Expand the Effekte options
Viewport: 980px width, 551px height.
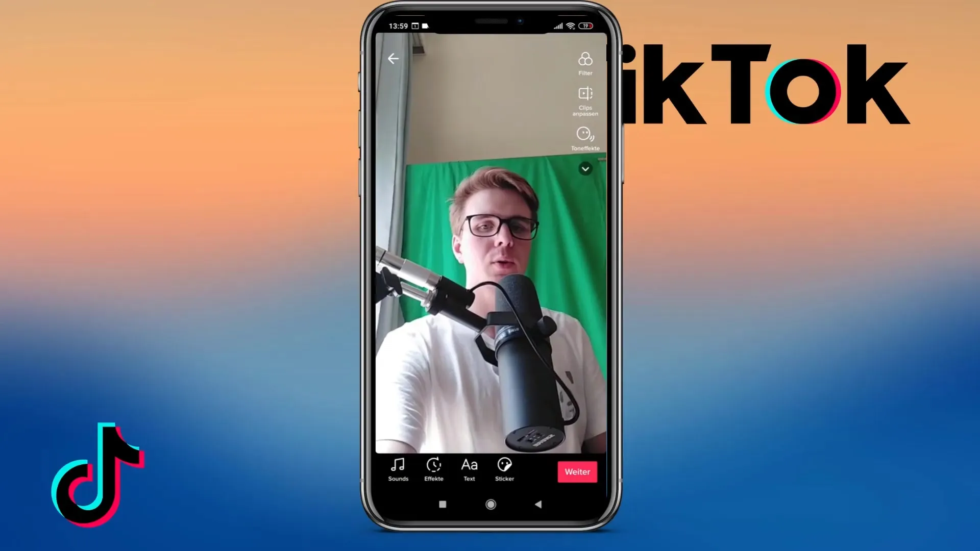[433, 469]
